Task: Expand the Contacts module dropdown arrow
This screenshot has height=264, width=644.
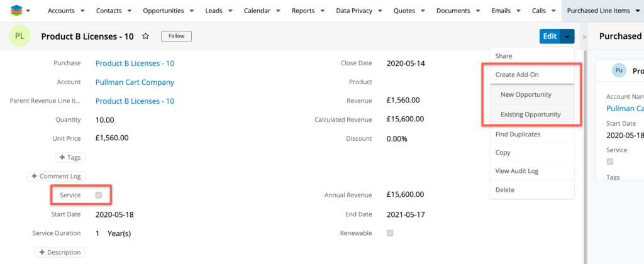Action: point(130,11)
